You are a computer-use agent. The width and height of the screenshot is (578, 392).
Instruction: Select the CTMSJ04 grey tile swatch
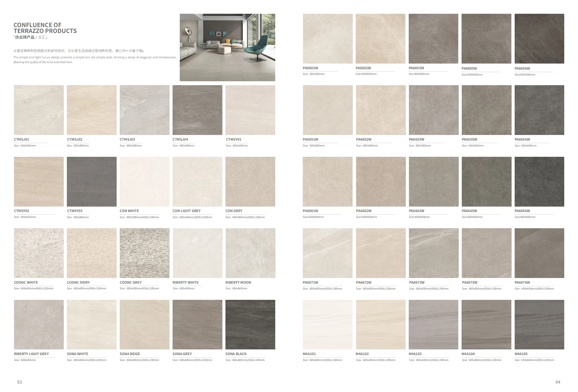click(197, 110)
